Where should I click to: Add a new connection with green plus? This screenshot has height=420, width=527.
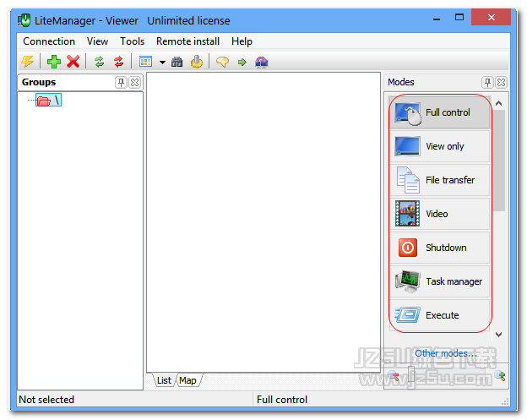pos(54,62)
